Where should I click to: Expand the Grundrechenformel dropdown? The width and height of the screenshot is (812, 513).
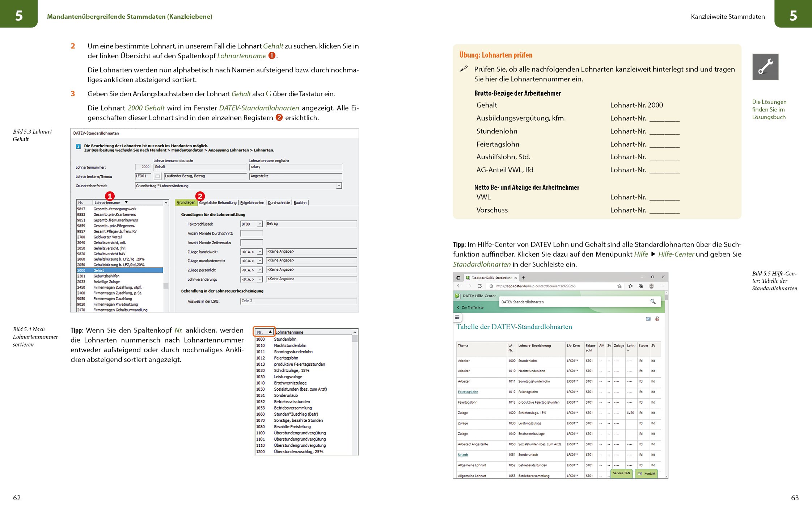339,186
